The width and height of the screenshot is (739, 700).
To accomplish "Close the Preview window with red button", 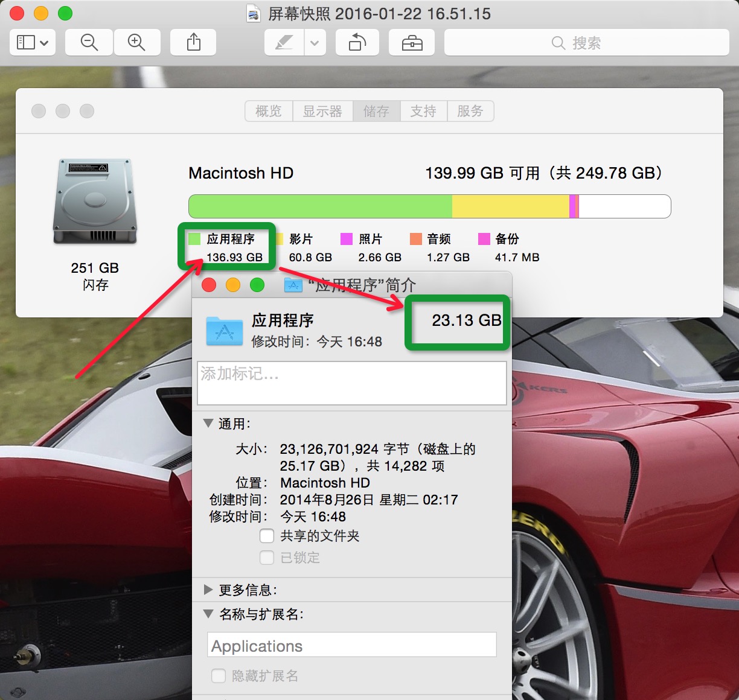I will 17,13.
